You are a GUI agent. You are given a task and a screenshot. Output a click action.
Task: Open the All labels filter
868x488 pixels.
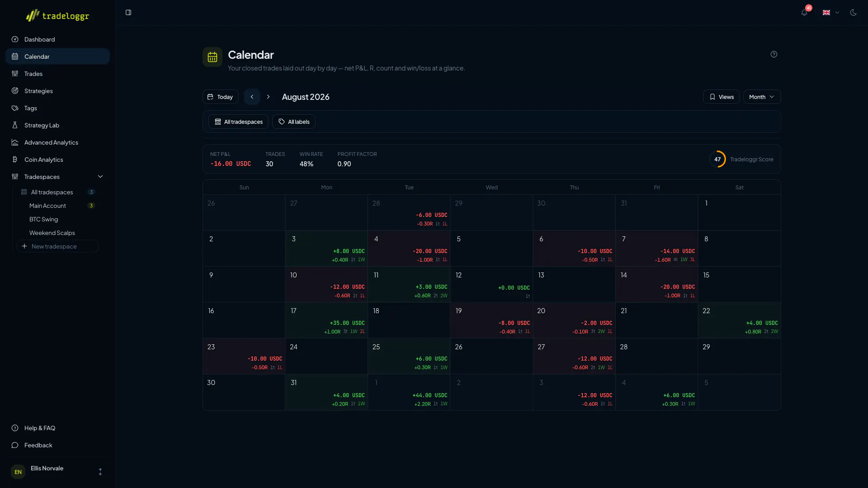pos(294,122)
